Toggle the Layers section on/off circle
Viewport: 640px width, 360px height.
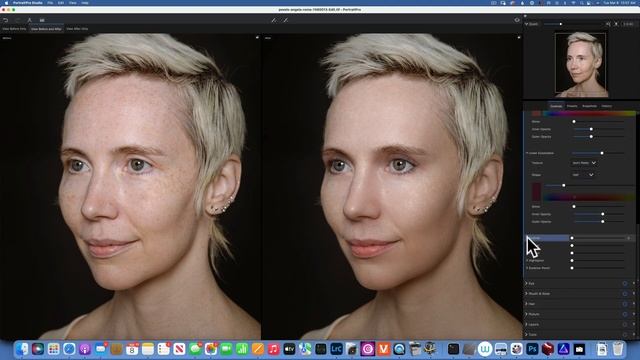[x=625, y=324]
